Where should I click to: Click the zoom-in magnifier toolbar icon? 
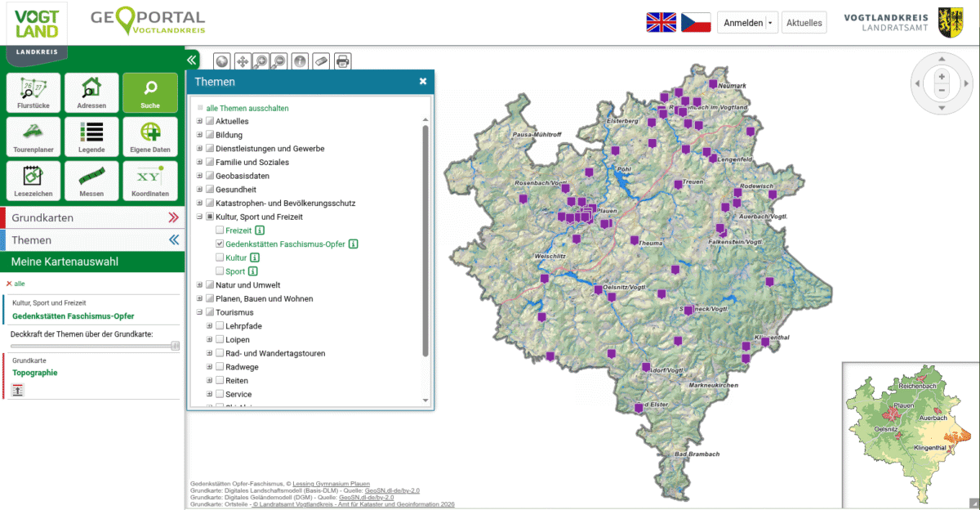coord(261,61)
